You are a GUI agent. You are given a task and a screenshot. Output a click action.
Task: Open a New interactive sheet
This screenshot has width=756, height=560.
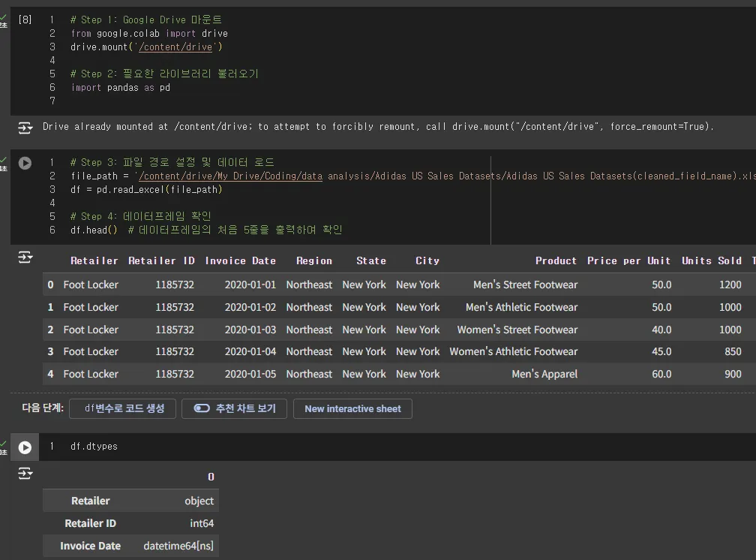point(352,409)
